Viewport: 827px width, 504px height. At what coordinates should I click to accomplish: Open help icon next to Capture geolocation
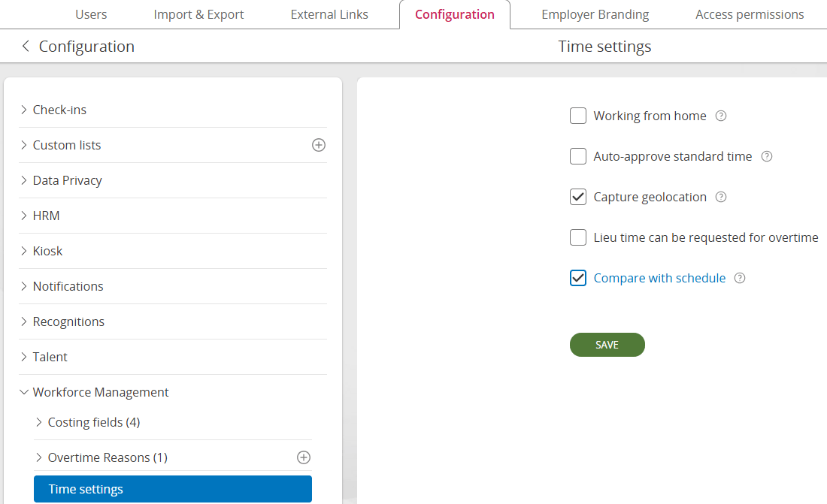pos(721,197)
